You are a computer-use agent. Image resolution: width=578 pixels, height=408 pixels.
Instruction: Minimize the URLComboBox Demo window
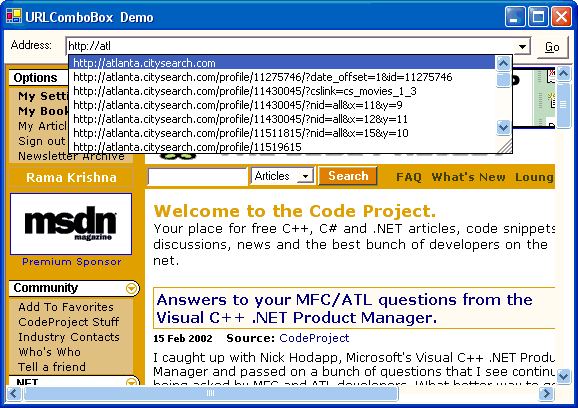tap(515, 17)
